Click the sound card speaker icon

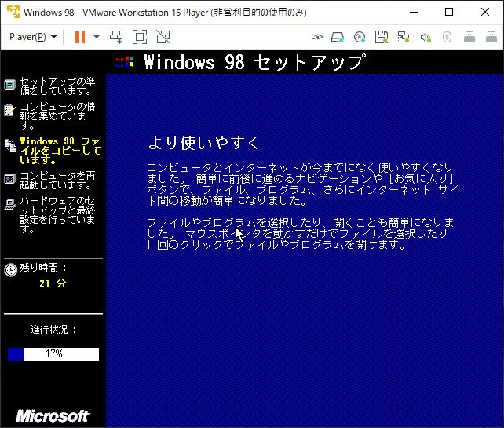click(425, 38)
